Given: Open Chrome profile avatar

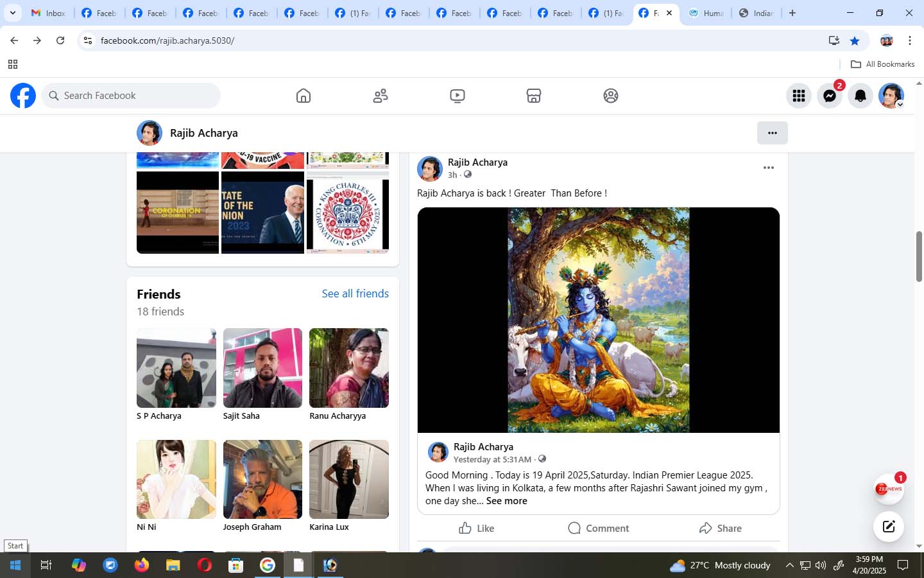Looking at the screenshot, I should coord(887,40).
